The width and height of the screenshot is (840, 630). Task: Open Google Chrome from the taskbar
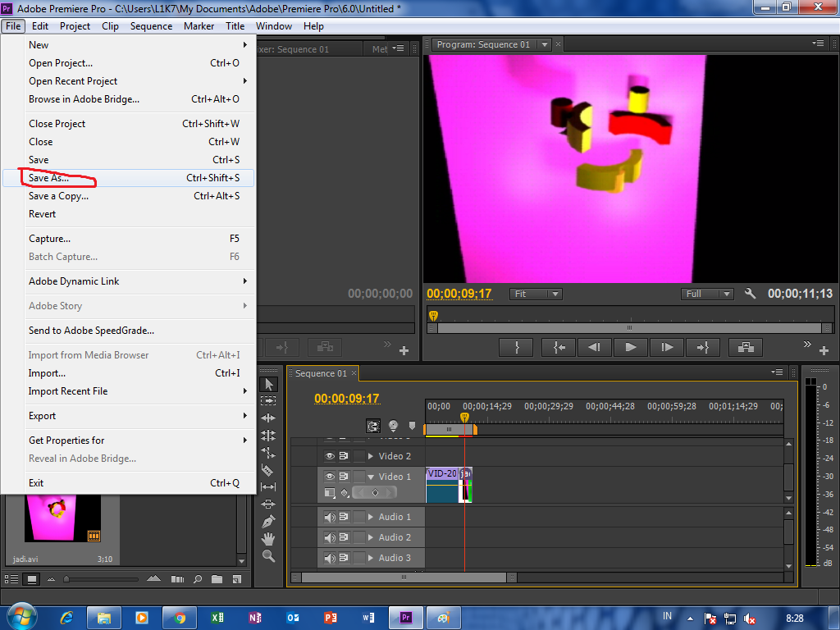click(180, 617)
